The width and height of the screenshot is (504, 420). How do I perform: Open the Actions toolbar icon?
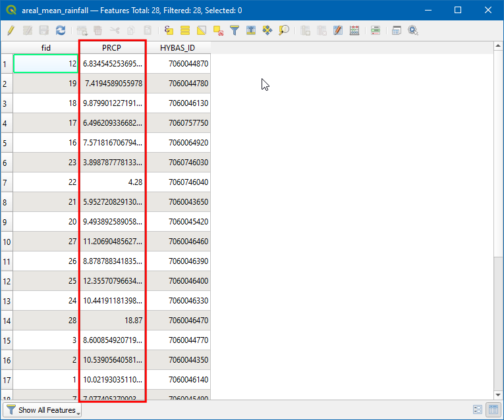(413, 30)
